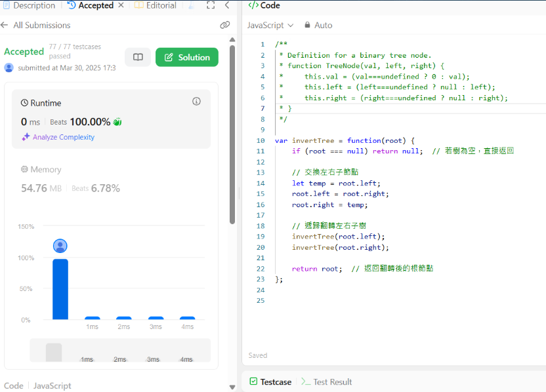Viewport: 546px width, 392px height.
Task: Click the '77 / 77 testcases passed' text
Action: (x=75, y=51)
